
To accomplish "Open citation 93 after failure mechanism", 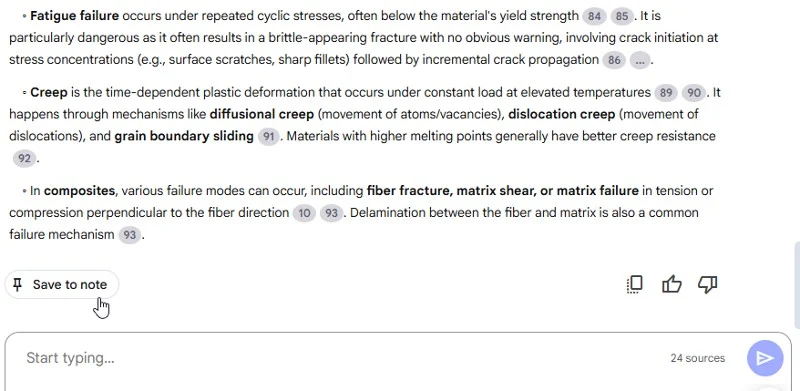I will point(130,235).
